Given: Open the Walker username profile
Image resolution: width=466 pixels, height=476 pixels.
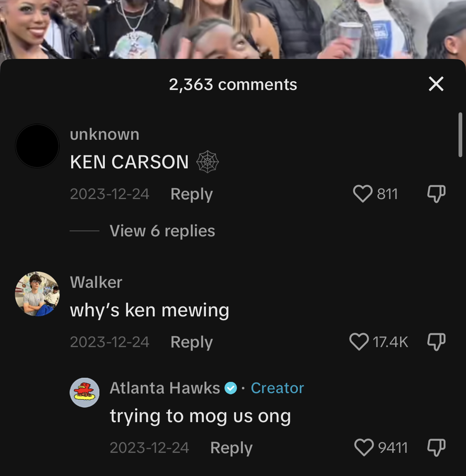Looking at the screenshot, I should pos(96,282).
